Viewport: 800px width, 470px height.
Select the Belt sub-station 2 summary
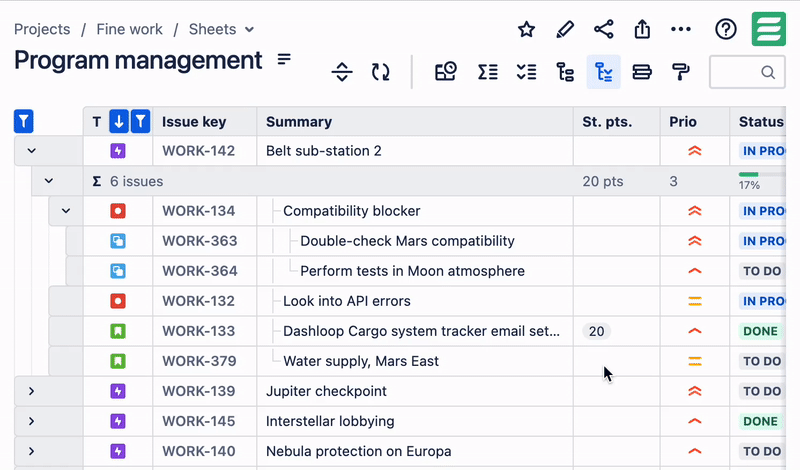323,151
